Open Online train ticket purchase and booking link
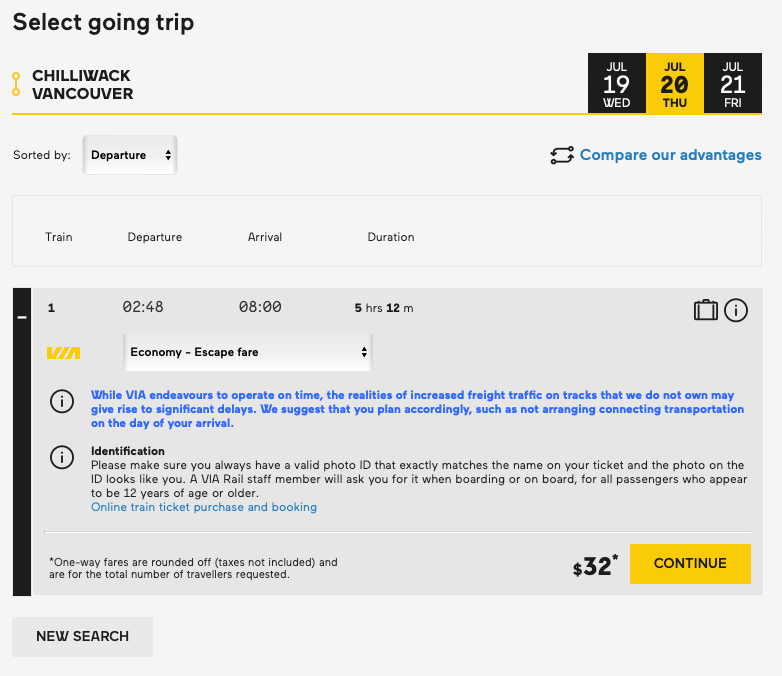The width and height of the screenshot is (782, 676). coord(204,507)
